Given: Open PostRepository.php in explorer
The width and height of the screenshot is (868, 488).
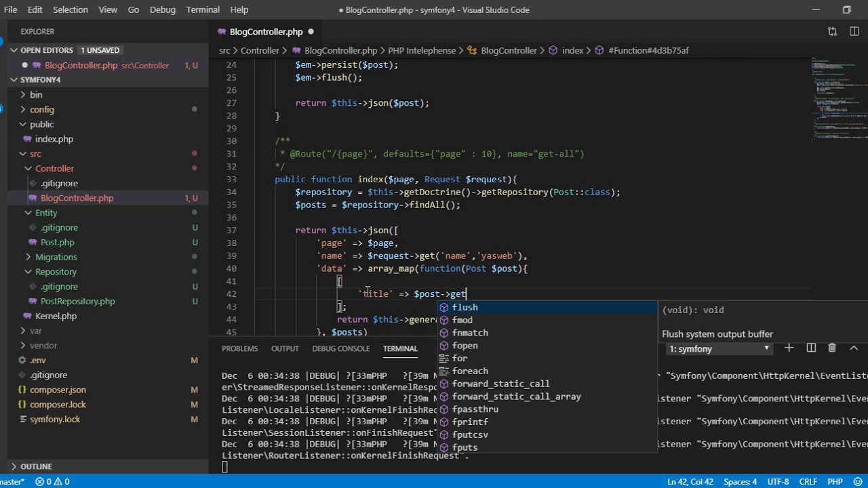Looking at the screenshot, I should [x=78, y=301].
